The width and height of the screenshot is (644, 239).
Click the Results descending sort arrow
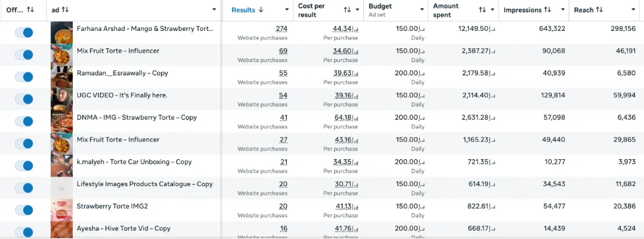click(261, 10)
